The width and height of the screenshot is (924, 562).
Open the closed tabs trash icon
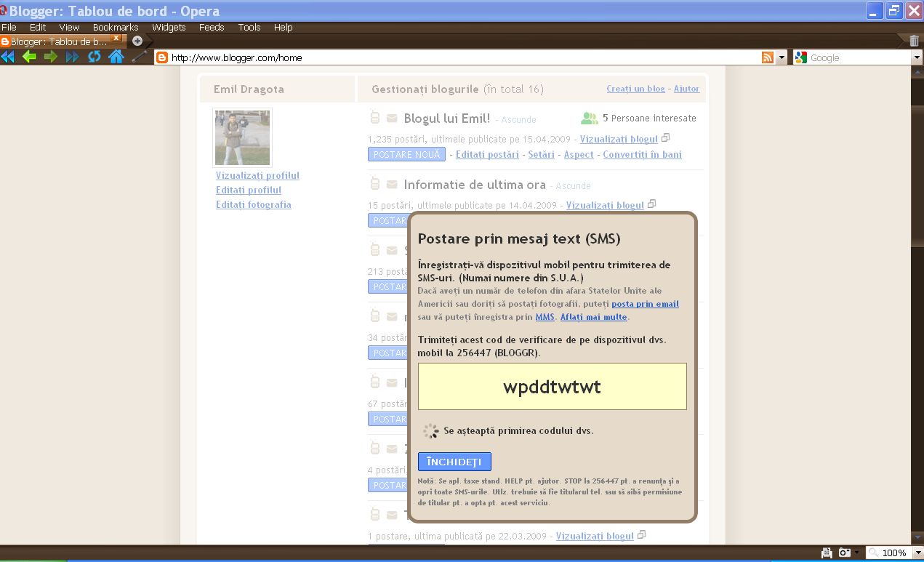[915, 41]
